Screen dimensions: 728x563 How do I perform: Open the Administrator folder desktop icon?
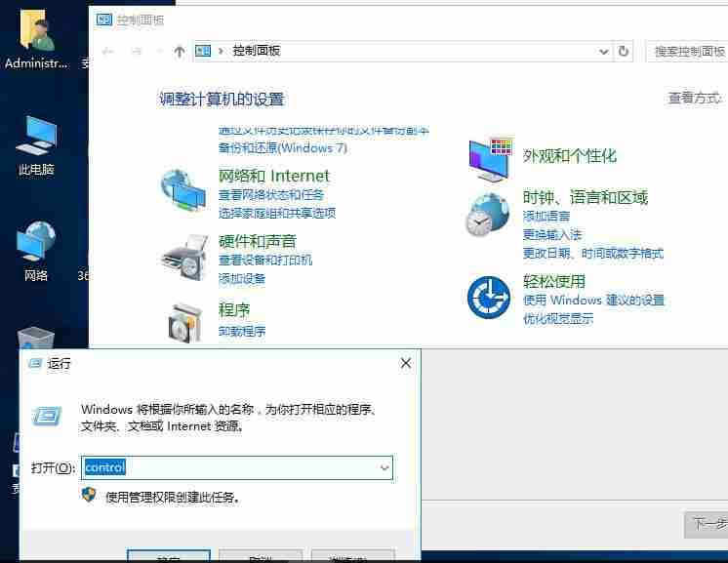pos(36,39)
